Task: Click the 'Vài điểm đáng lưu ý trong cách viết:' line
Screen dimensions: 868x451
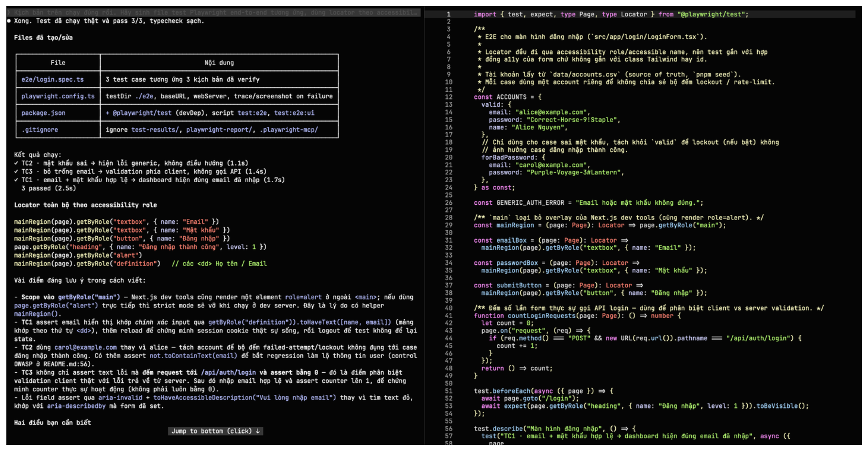Action: point(80,280)
